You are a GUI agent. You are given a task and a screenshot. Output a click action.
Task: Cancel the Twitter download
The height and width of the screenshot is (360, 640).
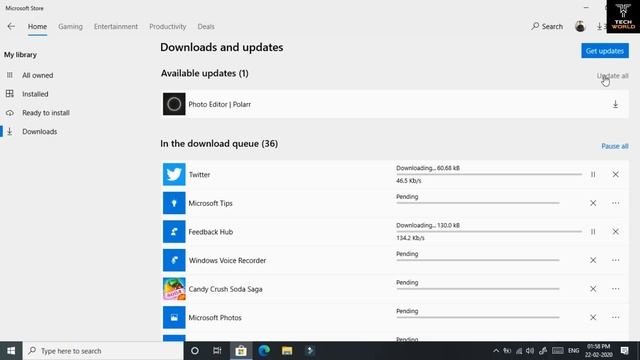point(616,174)
